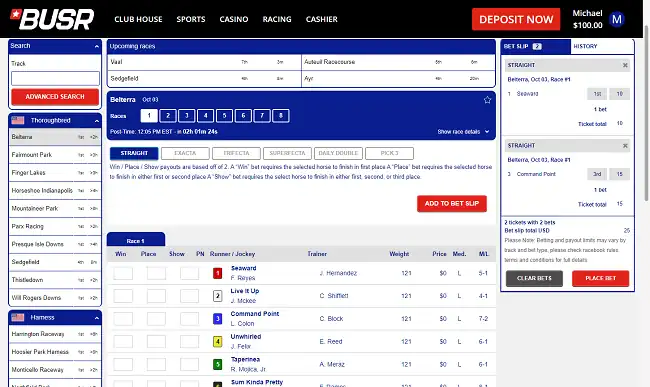Click the number 5 saddle cloth for Taperinea
This screenshot has height=387, width=650.
[x=218, y=364]
